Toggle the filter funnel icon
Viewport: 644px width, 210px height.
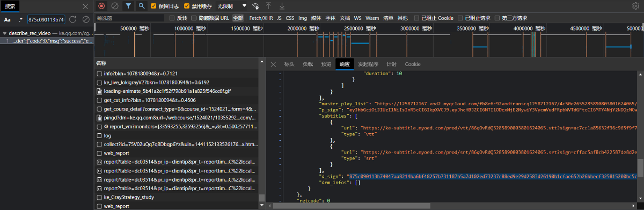[x=128, y=6]
